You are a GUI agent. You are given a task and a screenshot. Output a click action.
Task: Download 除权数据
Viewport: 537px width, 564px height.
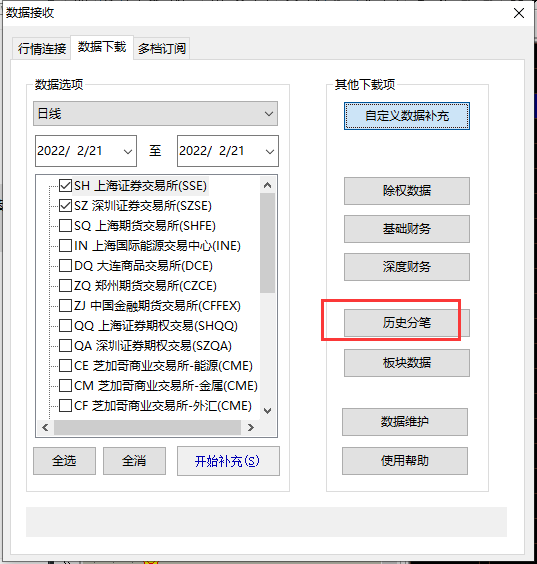click(x=407, y=191)
